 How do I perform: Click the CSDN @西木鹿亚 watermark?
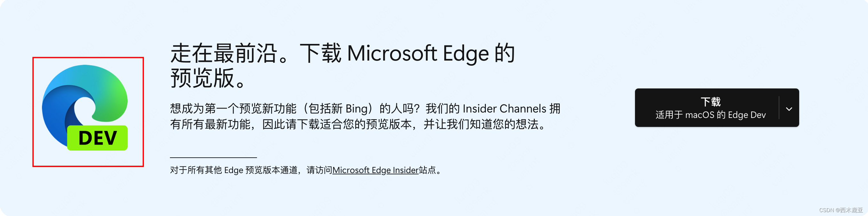click(x=841, y=210)
